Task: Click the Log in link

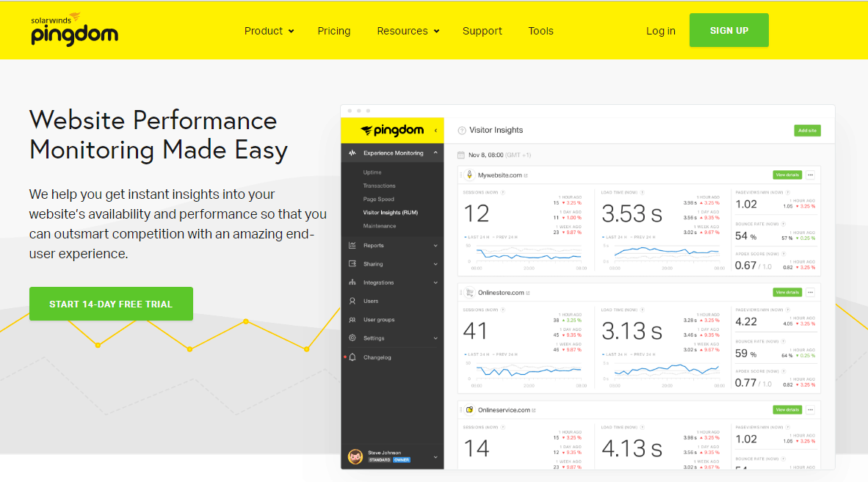Action: 660,31
